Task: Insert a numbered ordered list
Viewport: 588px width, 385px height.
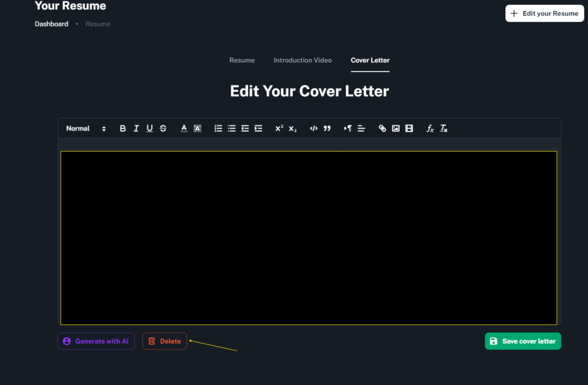Action: click(218, 128)
